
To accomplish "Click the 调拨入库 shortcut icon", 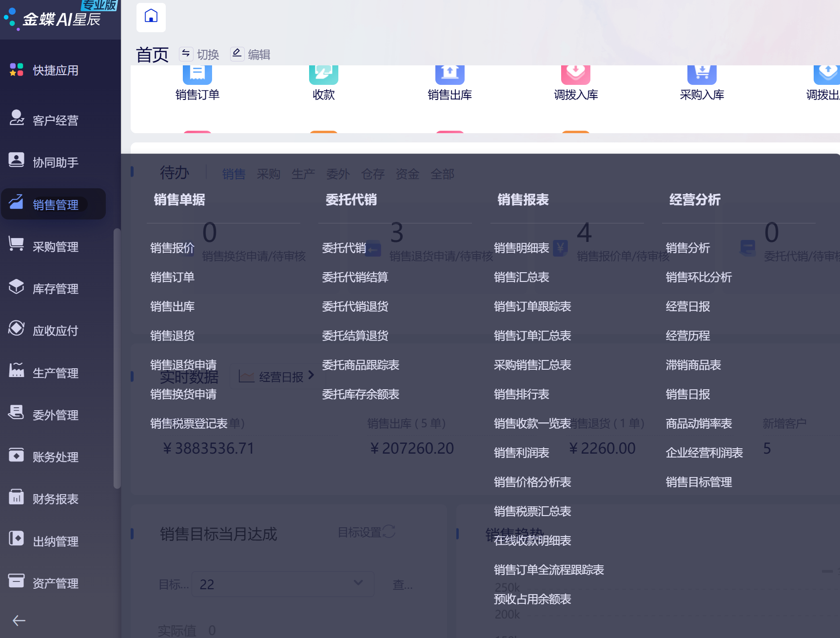I will [x=576, y=75].
